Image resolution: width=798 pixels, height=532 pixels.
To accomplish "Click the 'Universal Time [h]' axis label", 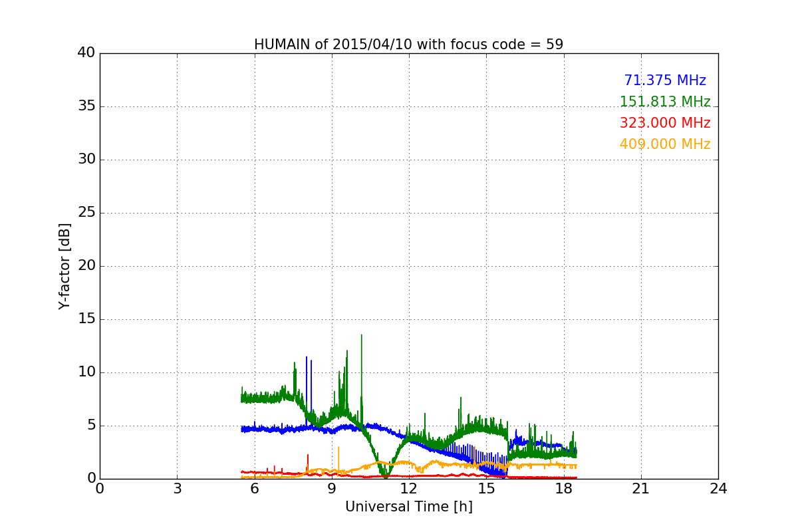I will (x=408, y=507).
